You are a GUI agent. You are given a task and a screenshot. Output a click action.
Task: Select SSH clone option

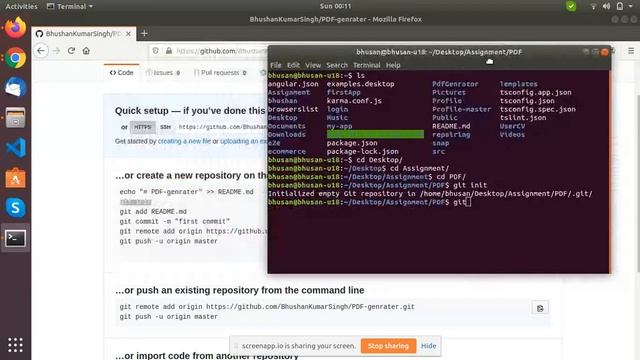click(x=165, y=127)
